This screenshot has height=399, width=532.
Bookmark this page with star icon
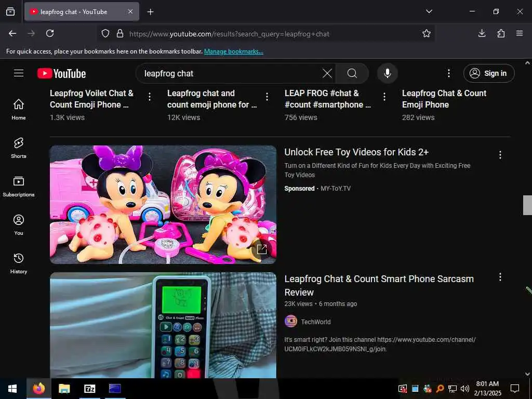(x=426, y=34)
